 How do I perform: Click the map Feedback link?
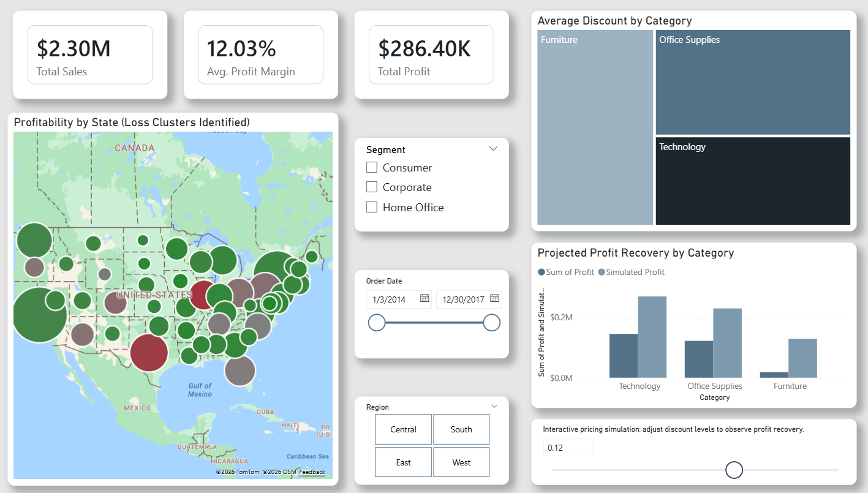coord(312,472)
